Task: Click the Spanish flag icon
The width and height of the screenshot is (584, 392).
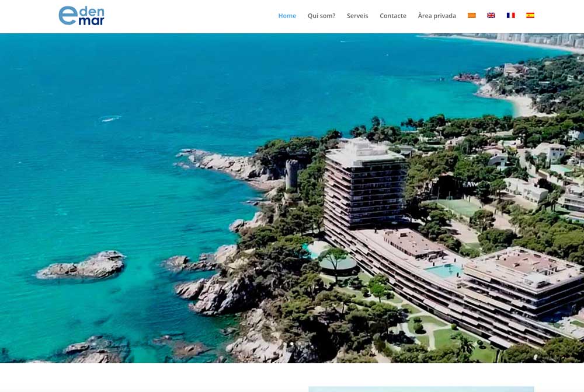Action: click(x=530, y=16)
